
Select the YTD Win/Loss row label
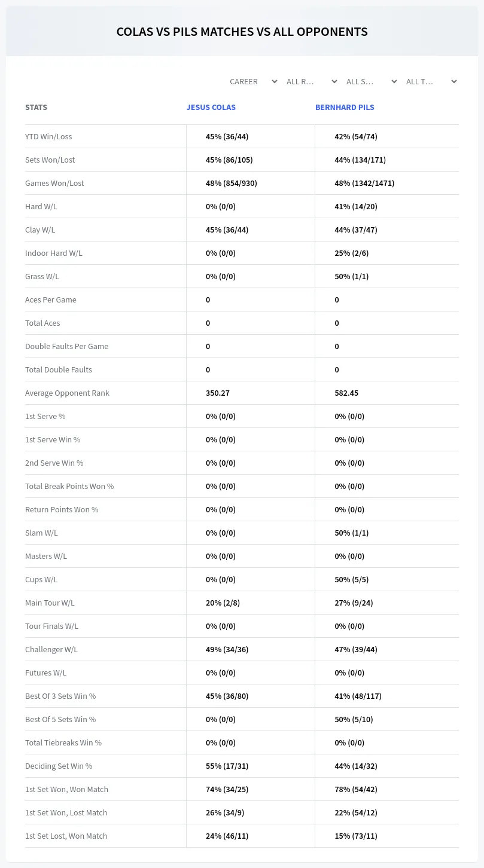click(48, 136)
